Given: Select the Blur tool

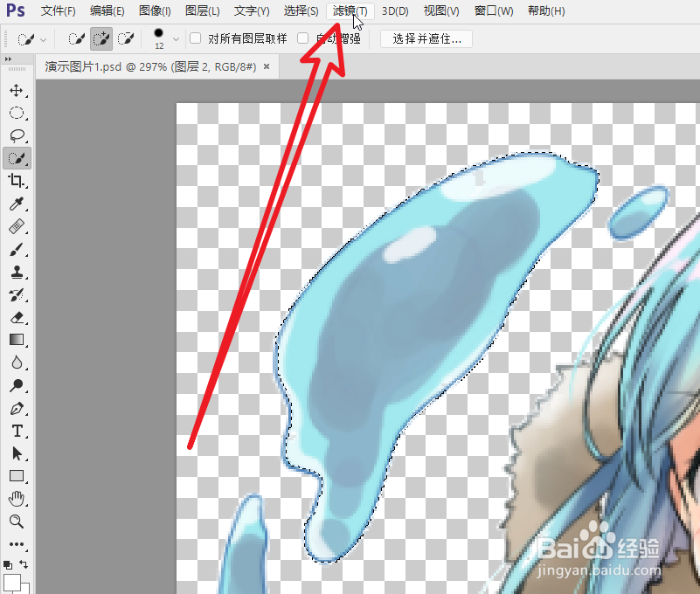Looking at the screenshot, I should click(17, 363).
